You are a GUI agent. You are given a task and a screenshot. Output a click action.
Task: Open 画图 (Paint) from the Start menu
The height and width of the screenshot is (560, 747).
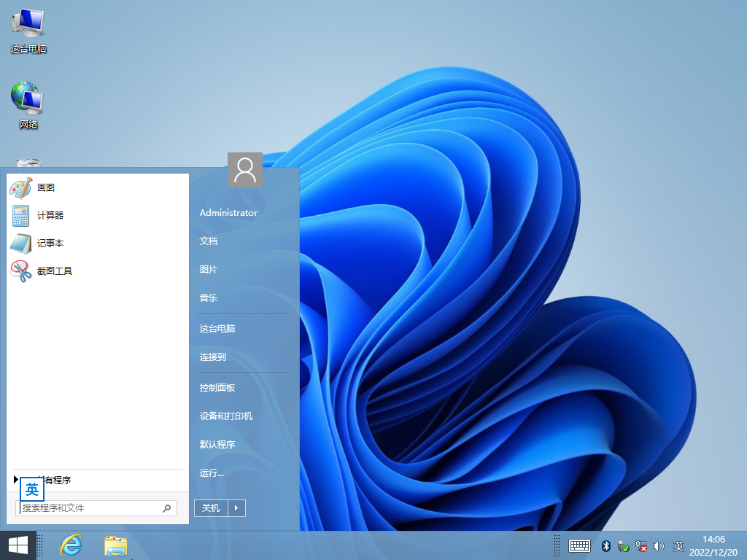coord(45,188)
